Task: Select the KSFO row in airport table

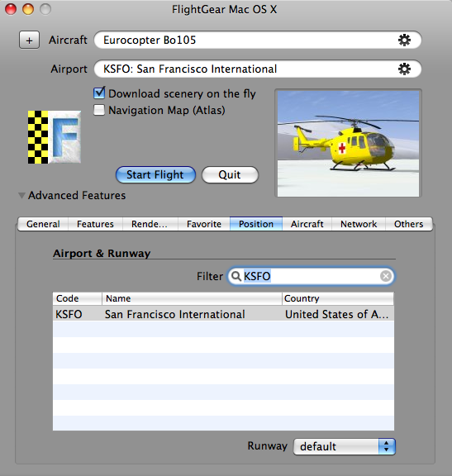Action: click(223, 314)
